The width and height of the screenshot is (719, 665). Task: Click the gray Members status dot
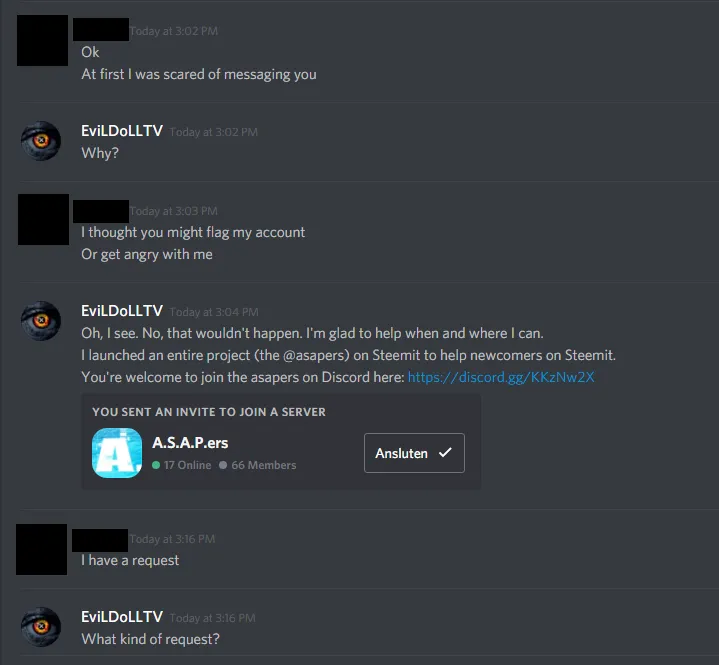click(x=223, y=465)
